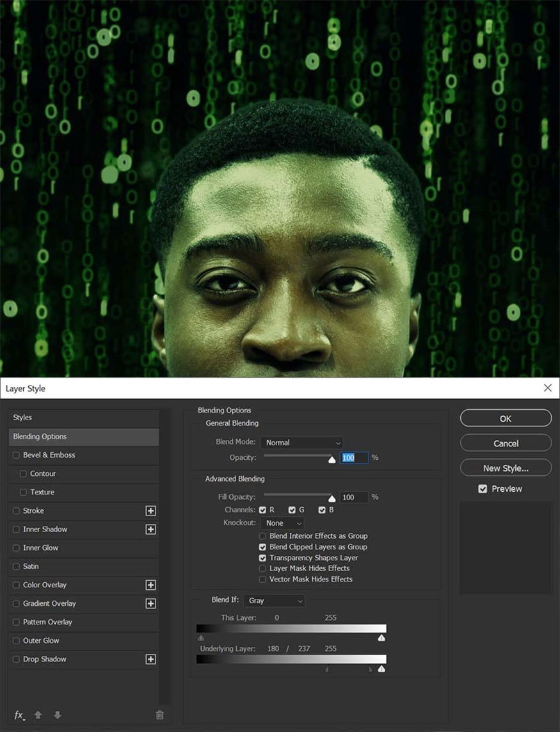Add another Stroke effect with plus icon
Viewport: 560px width, 732px height.
click(x=151, y=511)
